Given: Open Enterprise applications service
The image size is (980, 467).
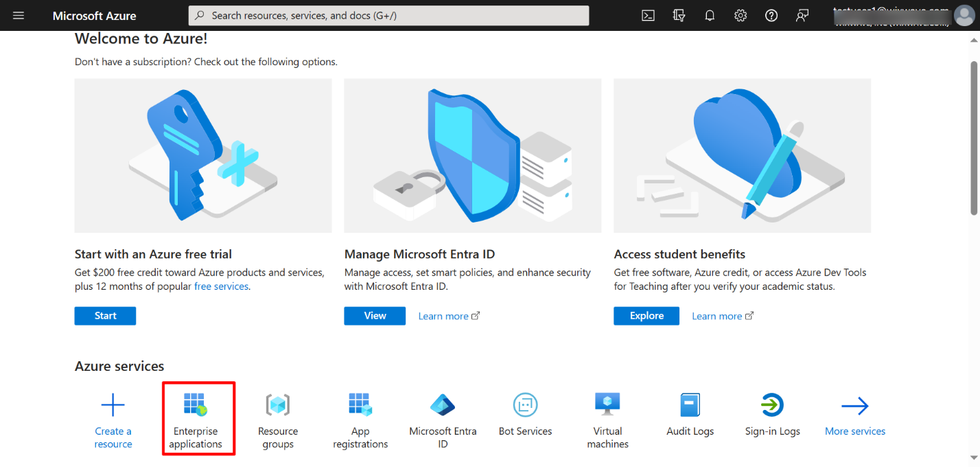Looking at the screenshot, I should tap(196, 418).
